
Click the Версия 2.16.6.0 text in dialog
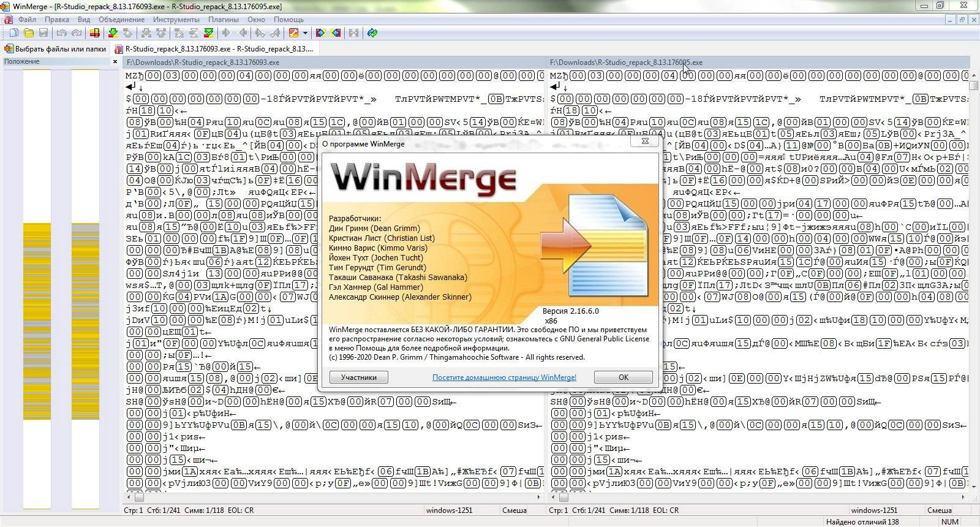point(570,311)
